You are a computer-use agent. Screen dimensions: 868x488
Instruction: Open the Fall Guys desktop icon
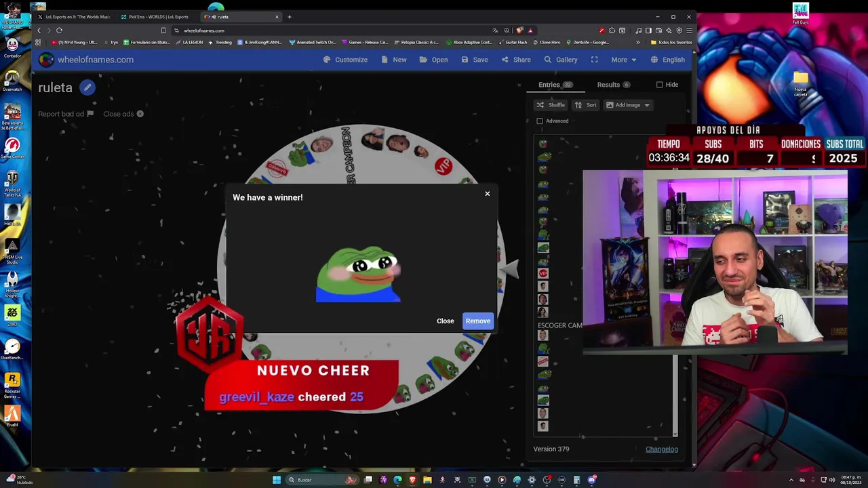tap(801, 14)
